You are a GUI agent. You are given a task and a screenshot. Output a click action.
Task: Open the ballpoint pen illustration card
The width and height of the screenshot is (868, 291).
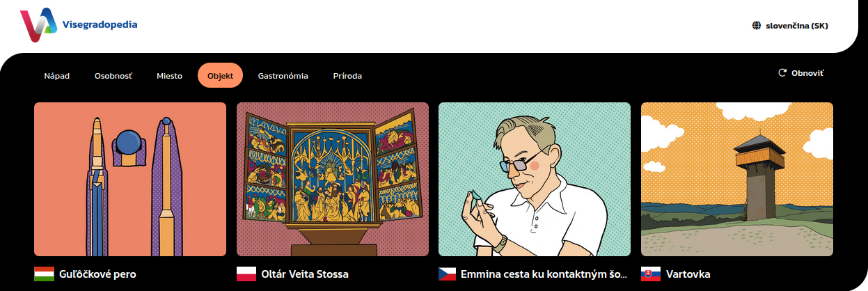point(130,180)
